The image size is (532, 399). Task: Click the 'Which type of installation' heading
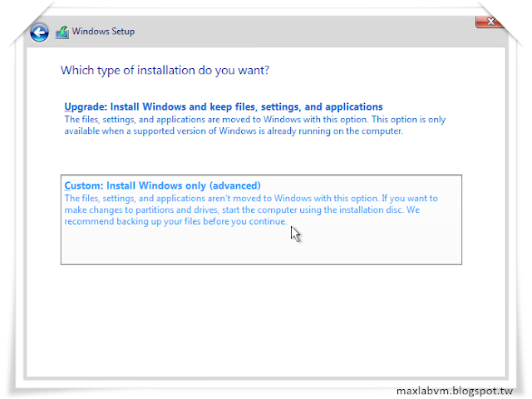(165, 70)
